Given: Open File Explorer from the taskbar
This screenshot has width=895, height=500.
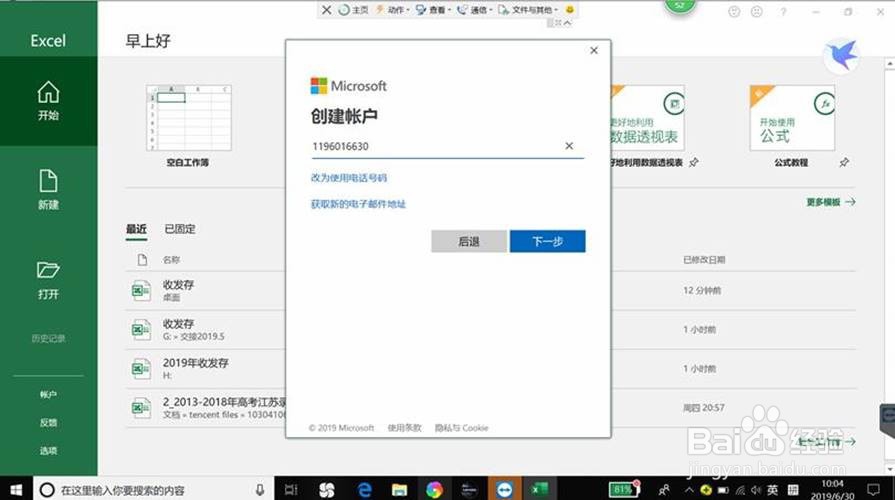Looking at the screenshot, I should click(400, 490).
